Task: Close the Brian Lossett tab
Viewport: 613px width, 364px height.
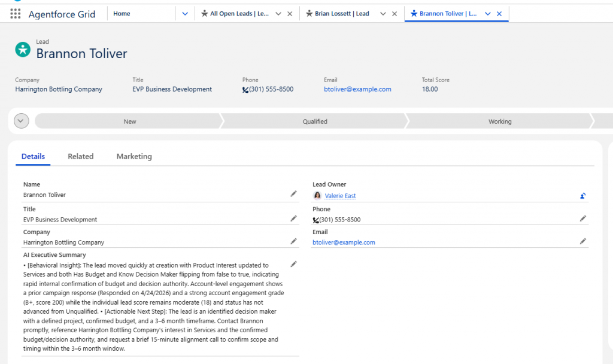Action: [x=394, y=14]
